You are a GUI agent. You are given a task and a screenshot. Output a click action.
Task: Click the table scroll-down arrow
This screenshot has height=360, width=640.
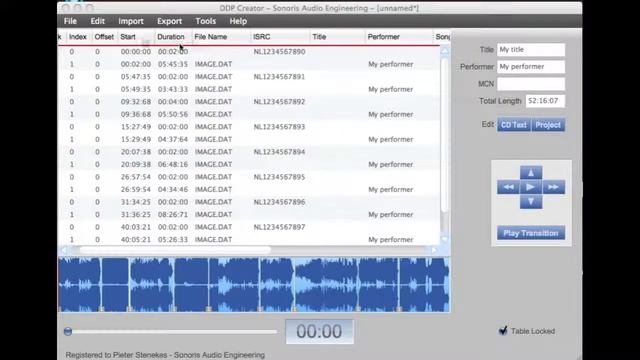(444, 240)
